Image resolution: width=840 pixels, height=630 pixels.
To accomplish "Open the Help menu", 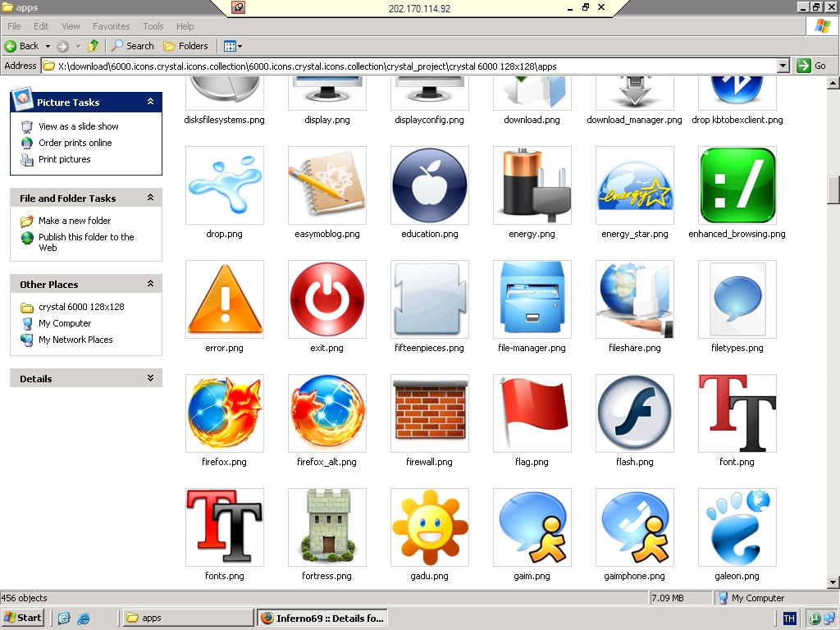I will tap(185, 26).
